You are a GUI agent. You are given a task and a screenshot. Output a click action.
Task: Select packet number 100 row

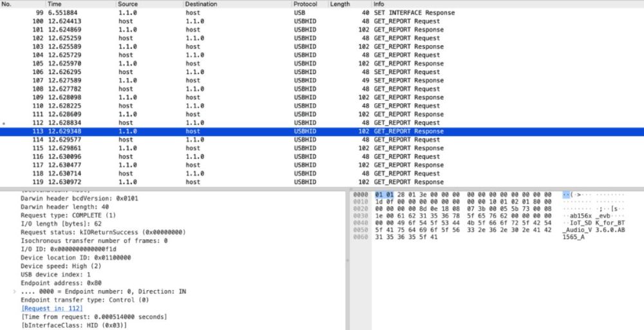click(322, 21)
